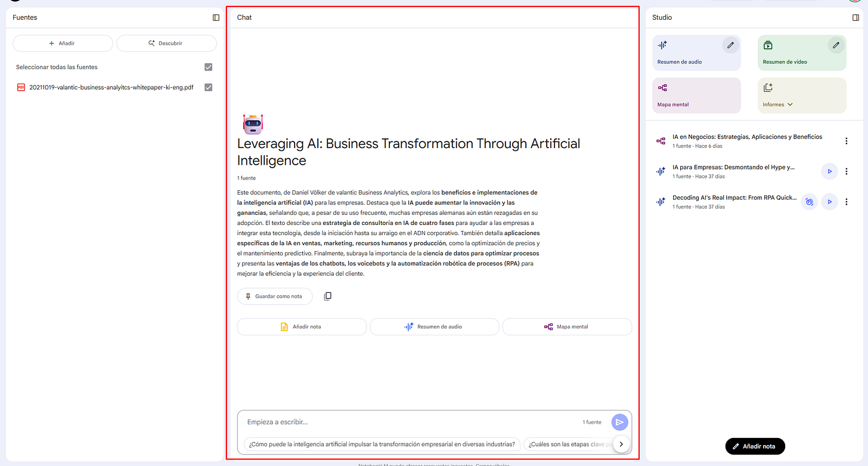Open the Descubrir sources button

click(x=166, y=43)
